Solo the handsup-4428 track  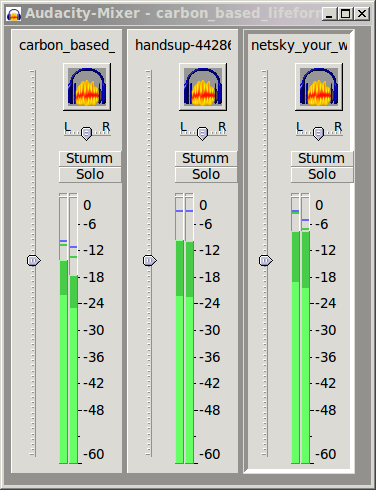pyautogui.click(x=206, y=174)
